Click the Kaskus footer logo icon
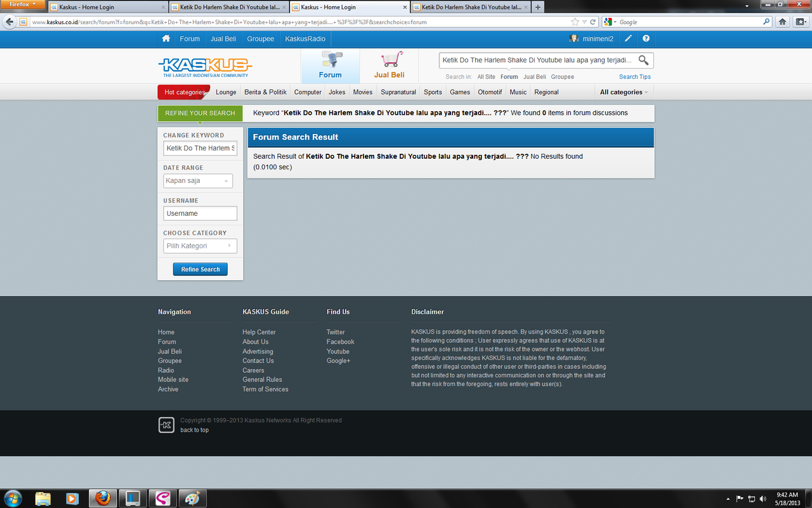Viewport: 812px width, 508px height. click(166, 425)
